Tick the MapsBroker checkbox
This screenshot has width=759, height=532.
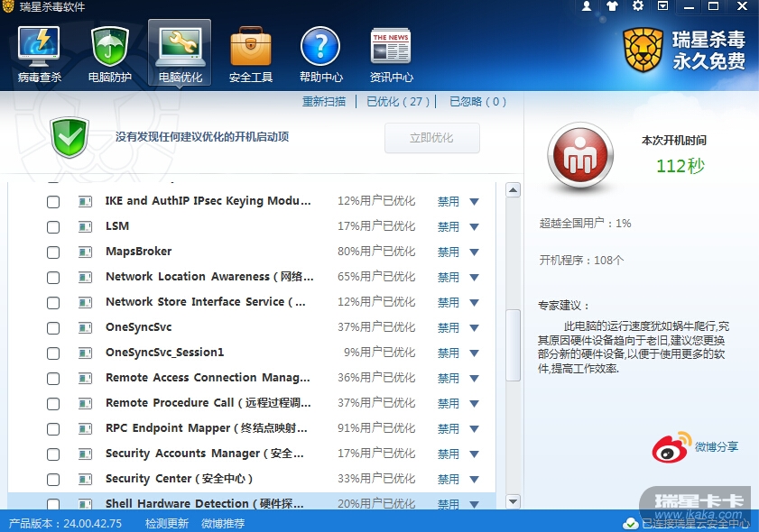tap(53, 252)
